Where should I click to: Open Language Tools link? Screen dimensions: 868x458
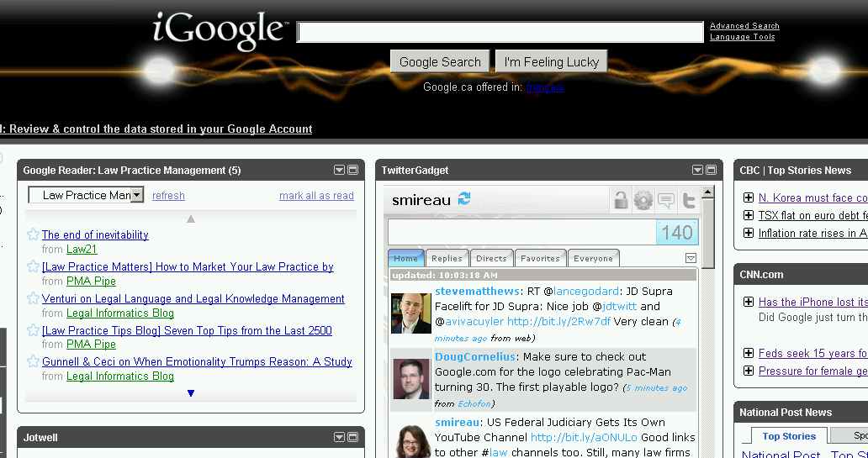[743, 36]
